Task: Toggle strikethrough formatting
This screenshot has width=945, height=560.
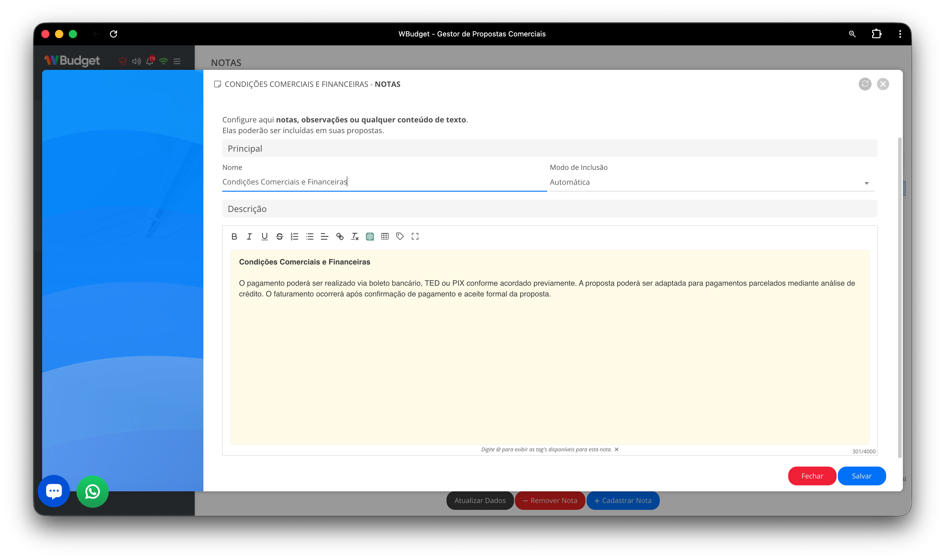Action: pos(279,237)
